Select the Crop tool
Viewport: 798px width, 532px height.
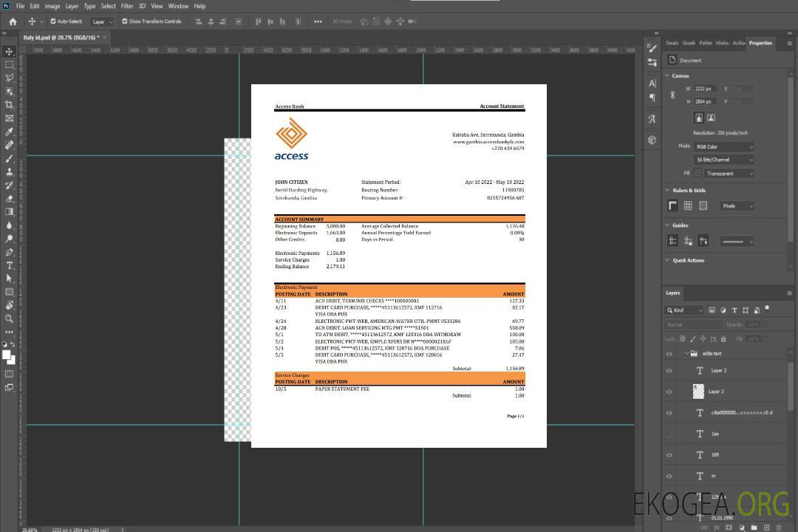point(9,105)
